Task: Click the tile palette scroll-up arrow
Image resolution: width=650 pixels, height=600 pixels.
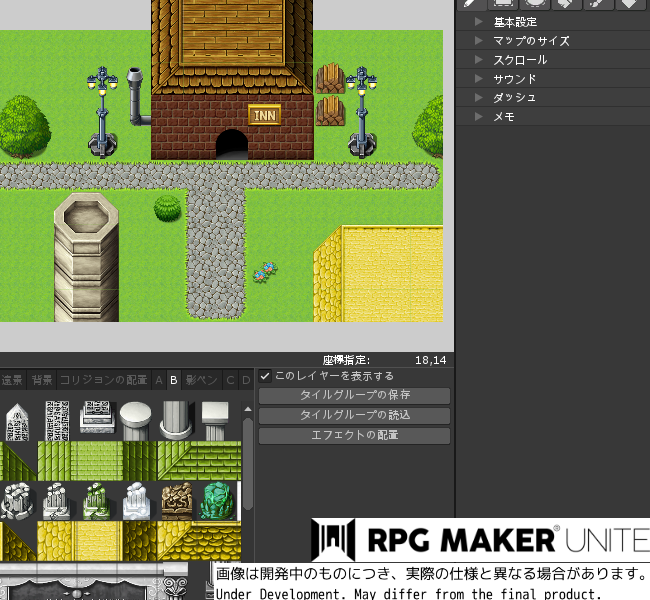Action: (248, 409)
